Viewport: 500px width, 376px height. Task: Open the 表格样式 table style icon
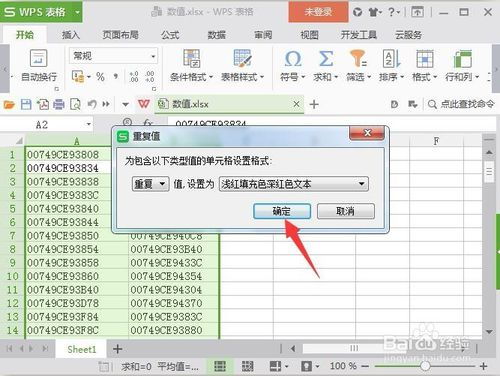242,58
